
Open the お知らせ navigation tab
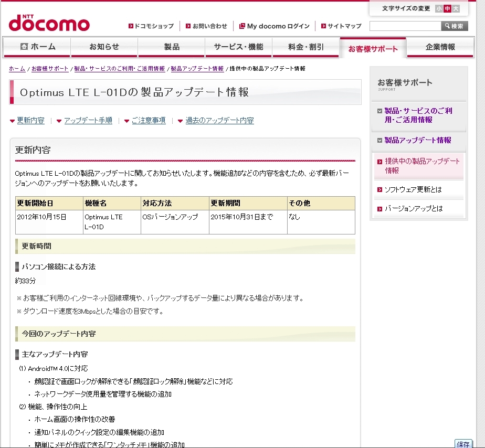click(104, 47)
